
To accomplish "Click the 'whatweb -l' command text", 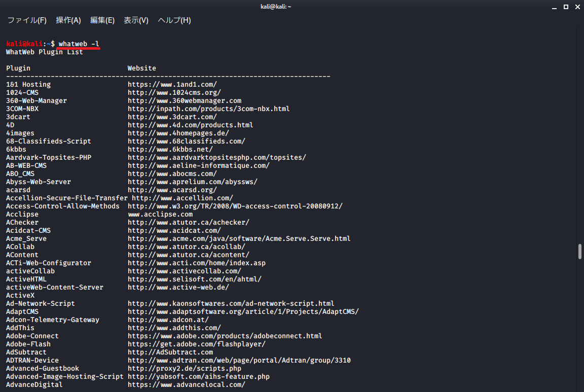I will pos(79,44).
